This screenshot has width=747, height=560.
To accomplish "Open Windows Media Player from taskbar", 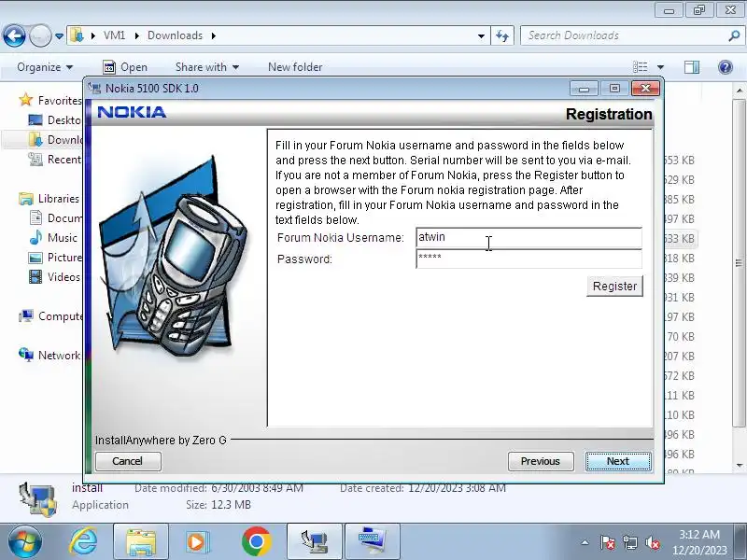I will click(197, 541).
